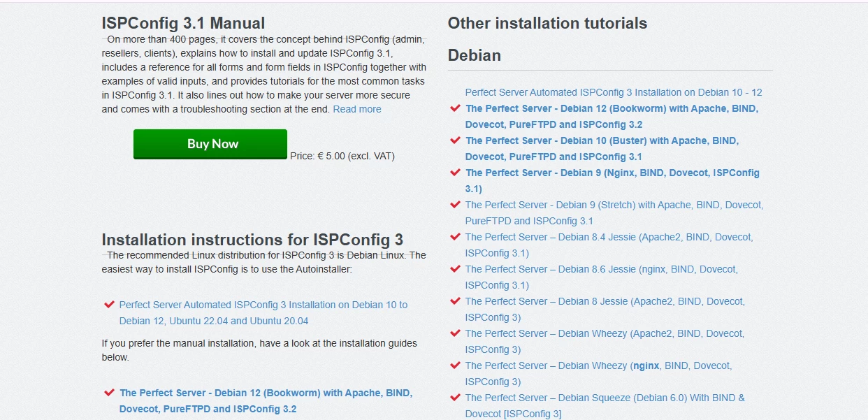Click the checkmark next to Debian 8.4 Jessie tutorial

click(x=456, y=237)
